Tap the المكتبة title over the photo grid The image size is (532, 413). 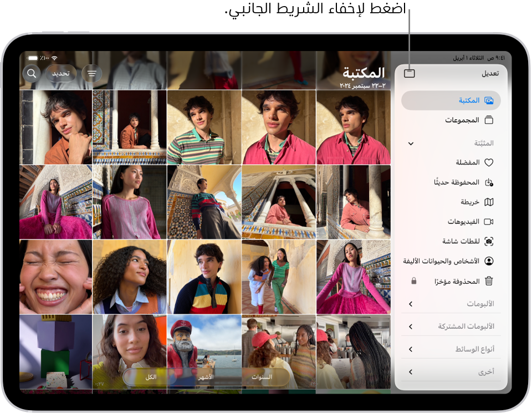pyautogui.click(x=364, y=72)
